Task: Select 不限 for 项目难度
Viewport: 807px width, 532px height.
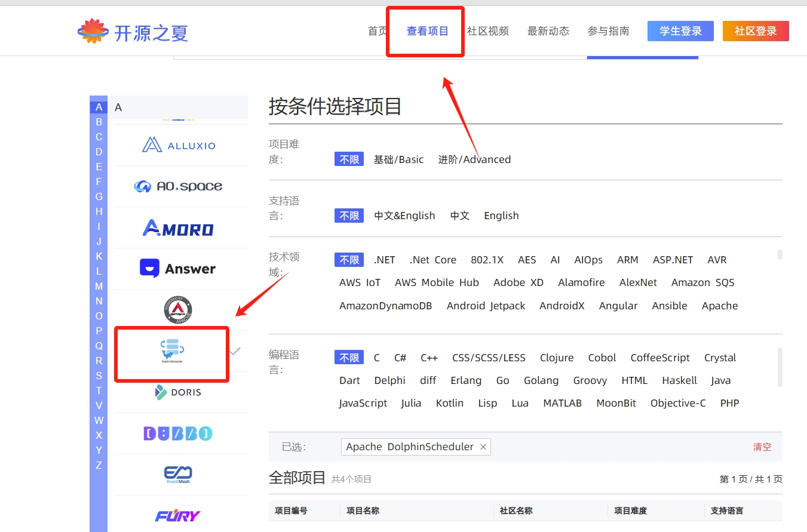Action: tap(349, 159)
